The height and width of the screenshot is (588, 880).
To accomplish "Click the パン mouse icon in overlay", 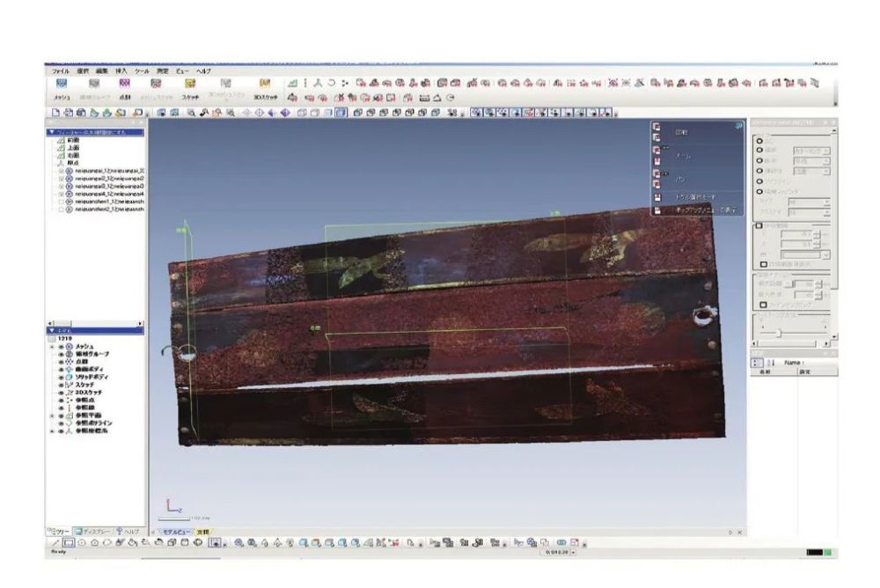I will [x=656, y=179].
